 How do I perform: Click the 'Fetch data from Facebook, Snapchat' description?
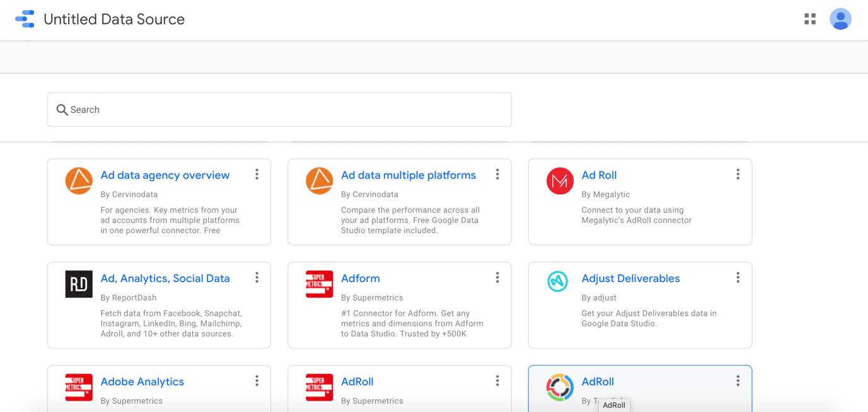point(171,324)
